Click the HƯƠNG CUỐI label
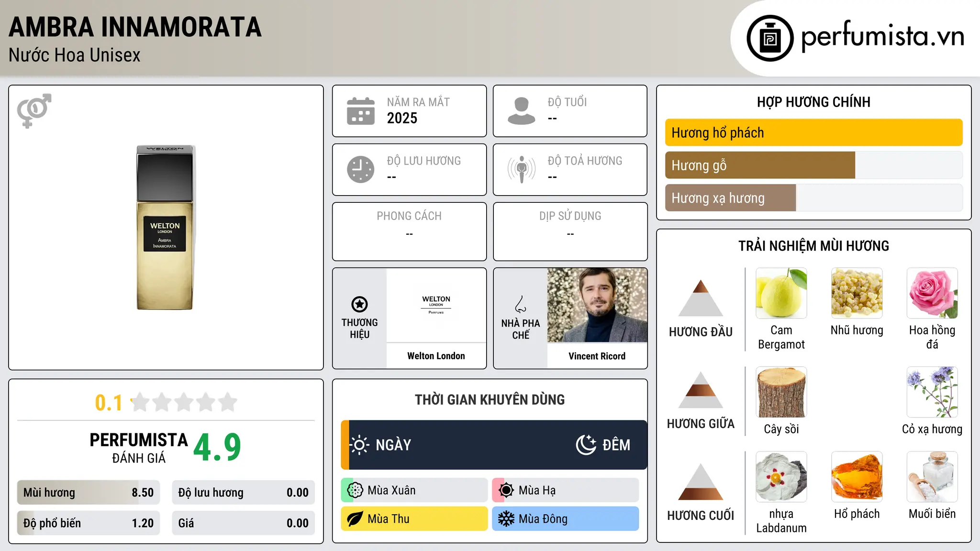Screen dimensions: 980x551 click(x=701, y=516)
